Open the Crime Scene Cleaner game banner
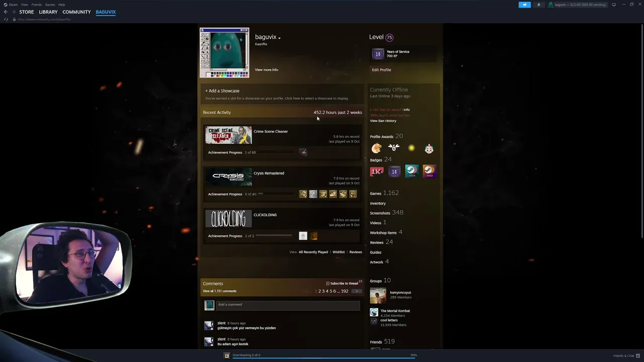The image size is (644, 362). 228,135
